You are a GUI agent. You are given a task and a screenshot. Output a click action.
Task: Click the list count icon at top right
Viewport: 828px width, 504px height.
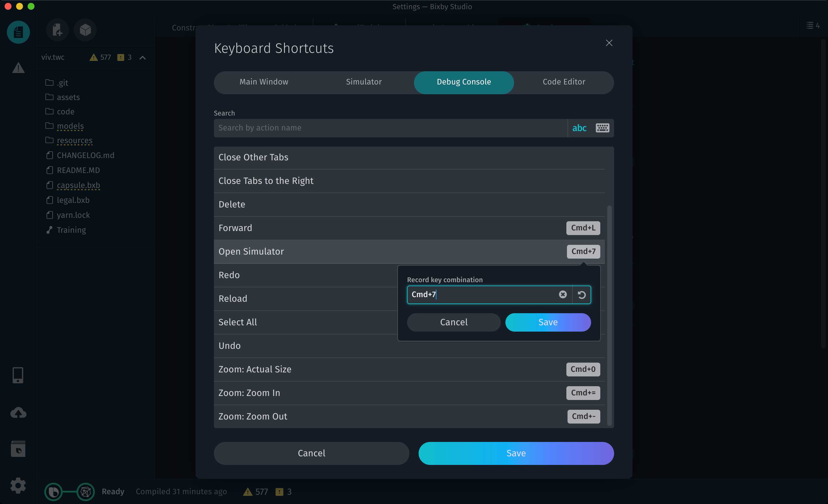(812, 26)
